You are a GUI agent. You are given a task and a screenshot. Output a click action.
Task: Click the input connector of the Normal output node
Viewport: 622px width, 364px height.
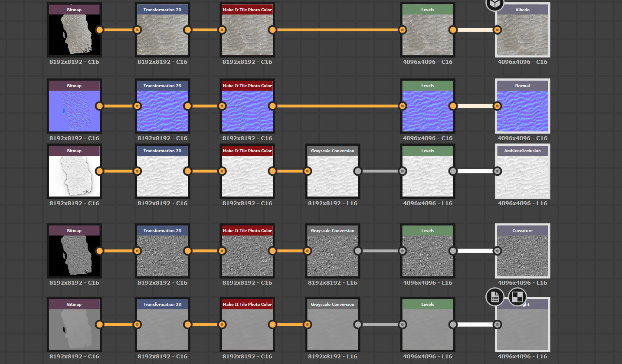click(x=497, y=106)
